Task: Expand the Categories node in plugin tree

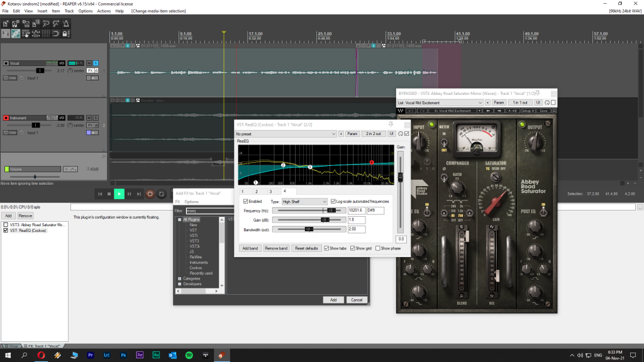Action: (180, 278)
